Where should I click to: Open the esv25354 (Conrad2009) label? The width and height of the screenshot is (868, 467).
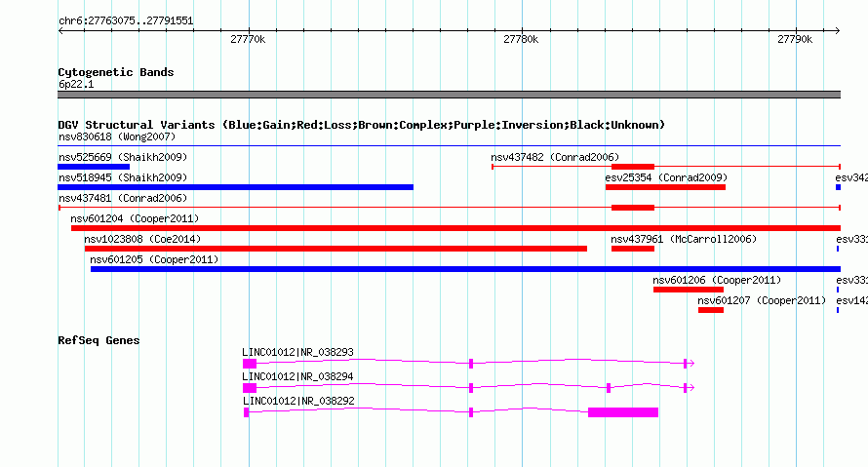(666, 177)
